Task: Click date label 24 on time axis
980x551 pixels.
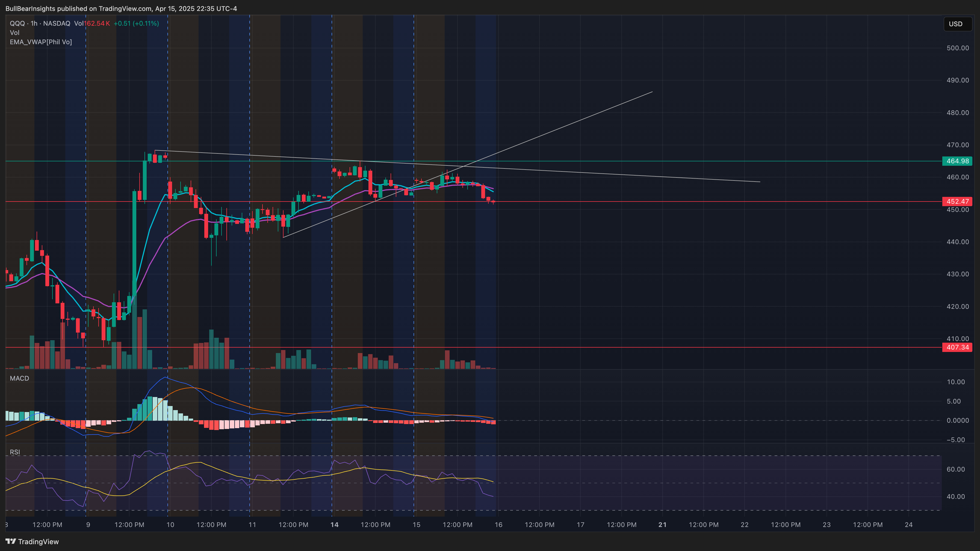Action: [x=908, y=525]
